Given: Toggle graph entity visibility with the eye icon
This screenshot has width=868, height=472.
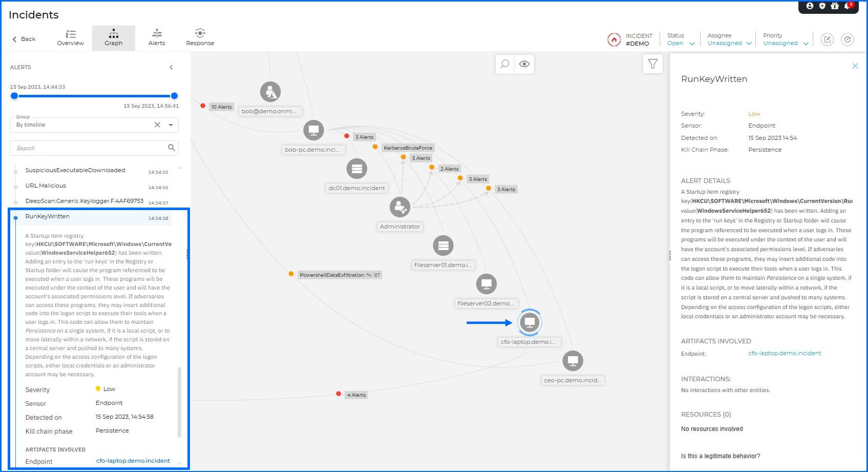Looking at the screenshot, I should 524,64.
